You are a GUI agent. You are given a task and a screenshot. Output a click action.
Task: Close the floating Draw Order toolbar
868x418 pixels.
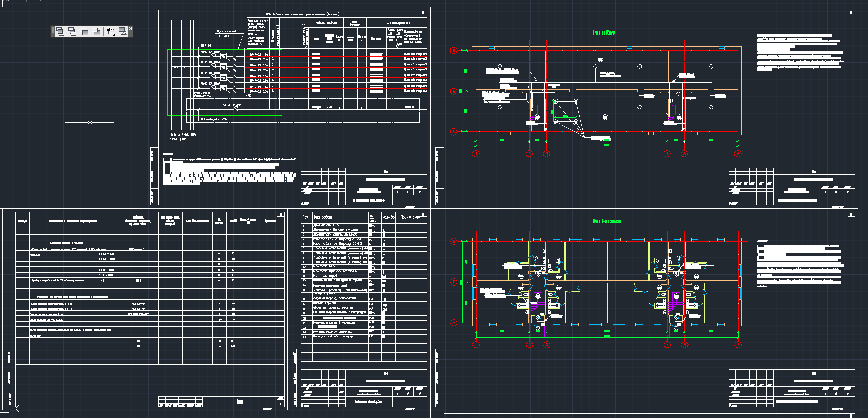(x=130, y=29)
